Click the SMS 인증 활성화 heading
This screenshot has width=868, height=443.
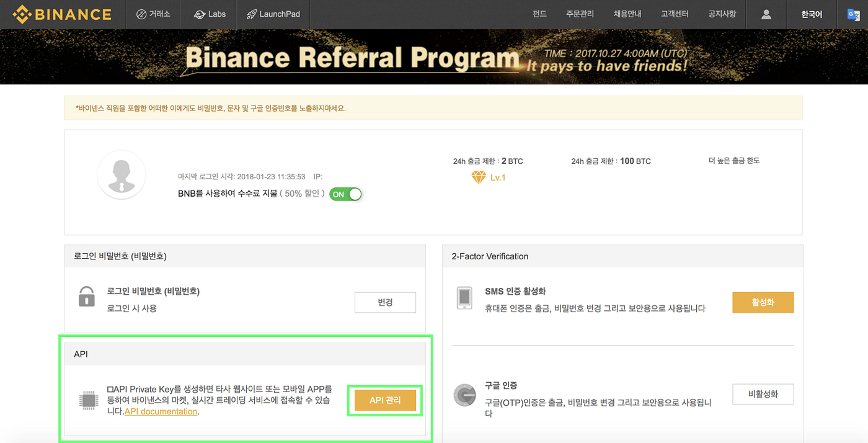[515, 292]
